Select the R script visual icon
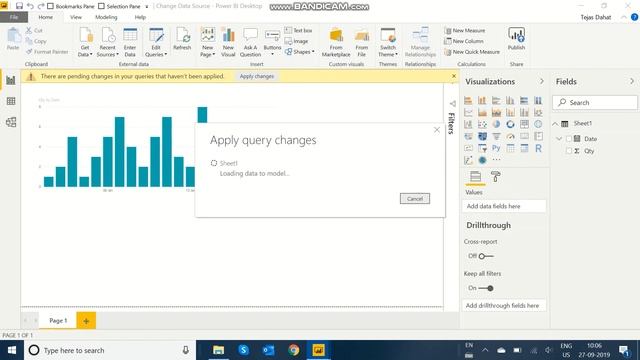The height and width of the screenshot is (360, 640). [538, 148]
